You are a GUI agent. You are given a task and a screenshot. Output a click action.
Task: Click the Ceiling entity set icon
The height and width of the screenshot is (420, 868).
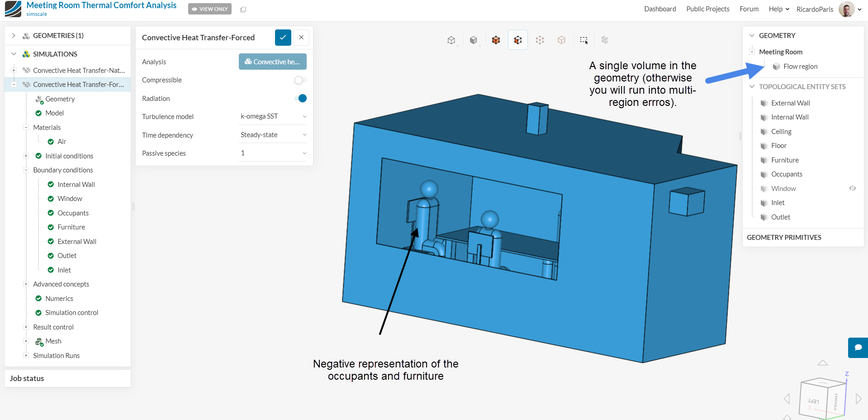pyautogui.click(x=764, y=132)
